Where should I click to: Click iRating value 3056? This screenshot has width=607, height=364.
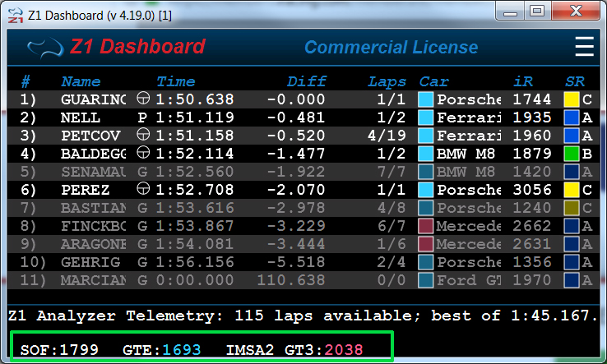click(x=532, y=190)
